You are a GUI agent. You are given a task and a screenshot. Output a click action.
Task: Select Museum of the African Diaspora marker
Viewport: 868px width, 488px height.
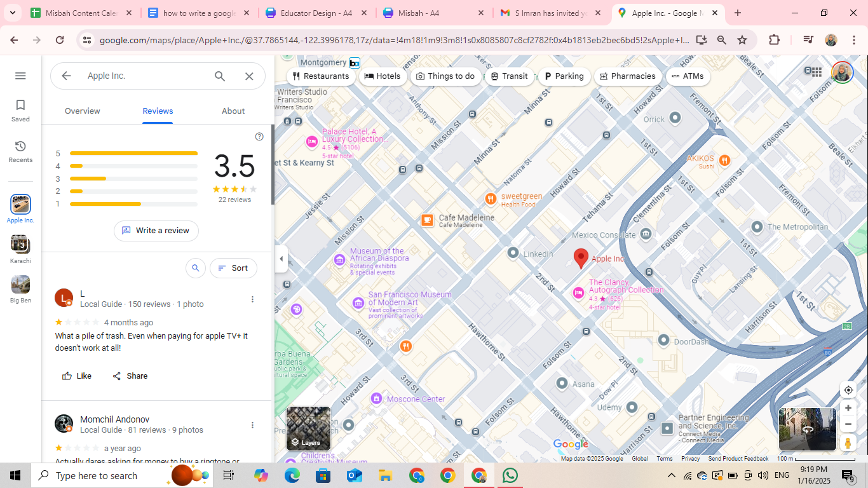339,259
